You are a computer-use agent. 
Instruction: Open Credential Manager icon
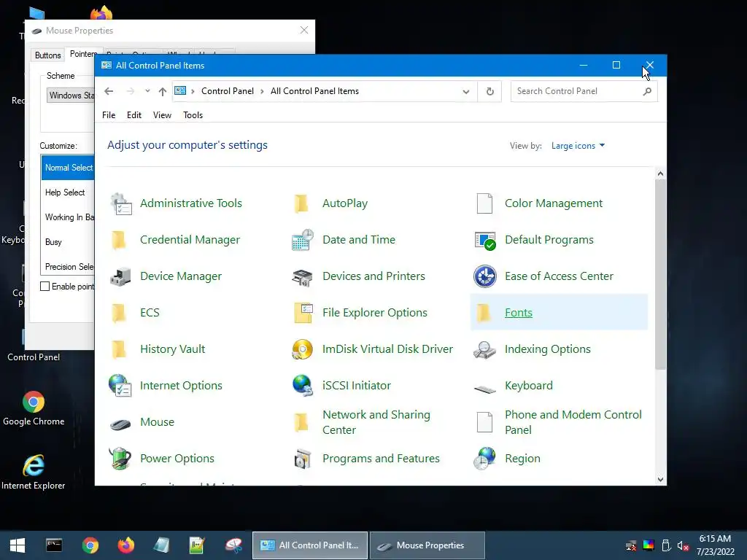tap(119, 240)
